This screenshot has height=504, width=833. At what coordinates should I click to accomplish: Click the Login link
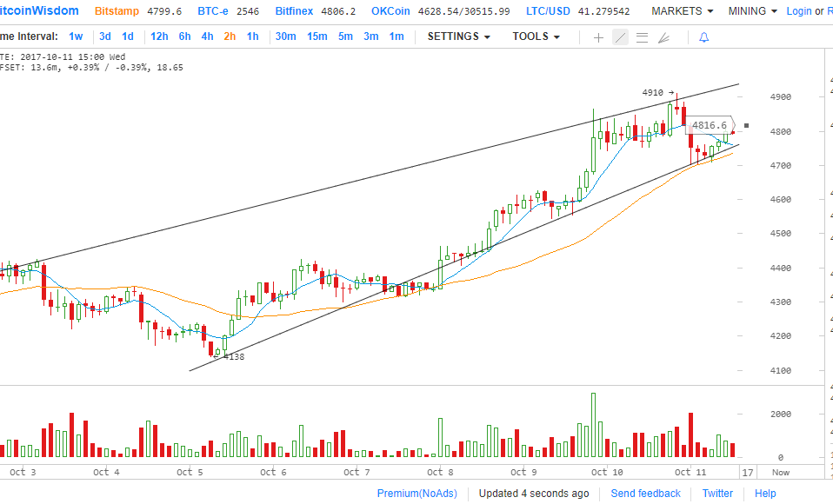(798, 11)
